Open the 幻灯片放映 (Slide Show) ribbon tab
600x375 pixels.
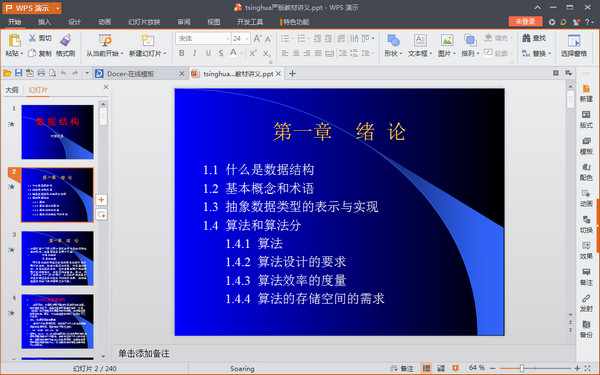tap(144, 22)
